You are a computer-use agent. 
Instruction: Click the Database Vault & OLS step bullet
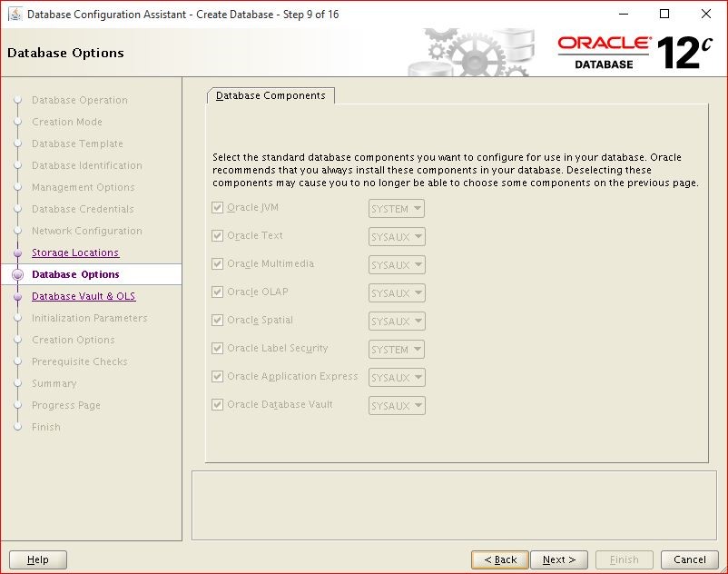tap(17, 296)
